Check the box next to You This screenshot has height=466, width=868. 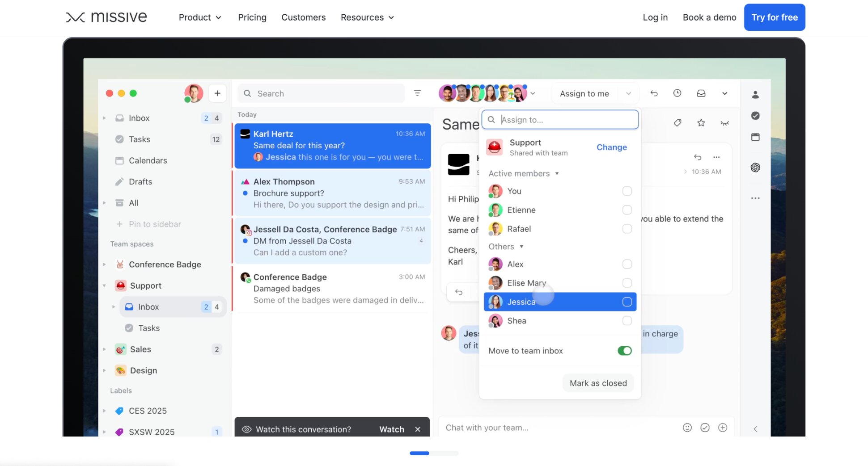(x=627, y=191)
